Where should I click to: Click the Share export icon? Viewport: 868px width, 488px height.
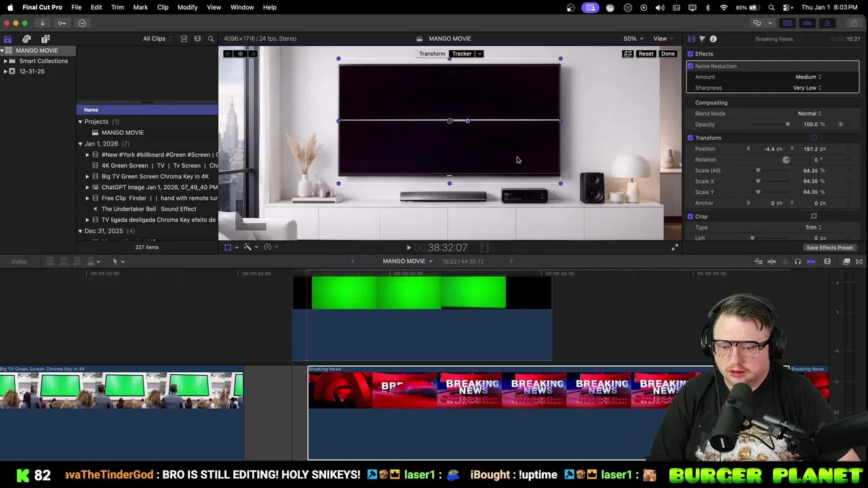854,23
